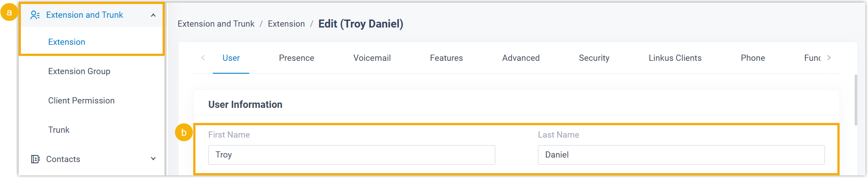Click the First Name input field
The image size is (868, 178).
[351, 155]
